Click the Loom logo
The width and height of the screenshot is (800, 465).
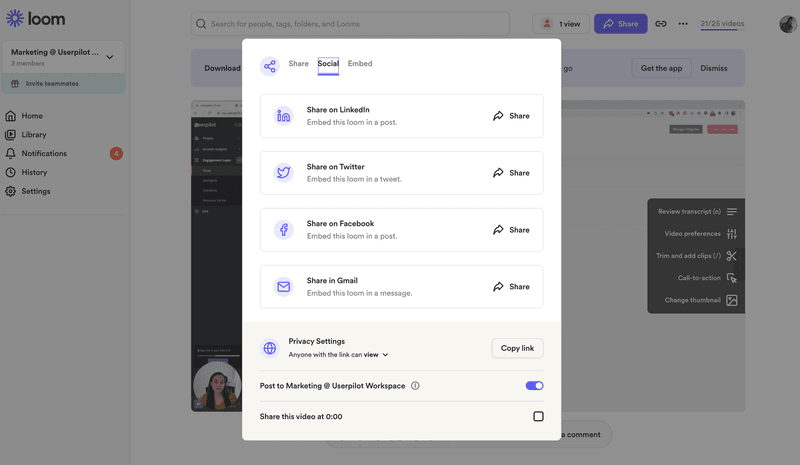[35, 18]
